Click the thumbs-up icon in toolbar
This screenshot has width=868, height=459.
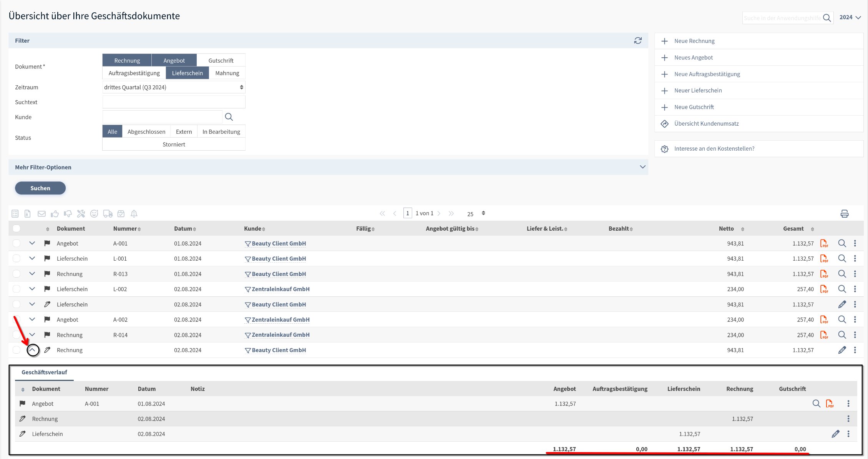click(x=55, y=214)
